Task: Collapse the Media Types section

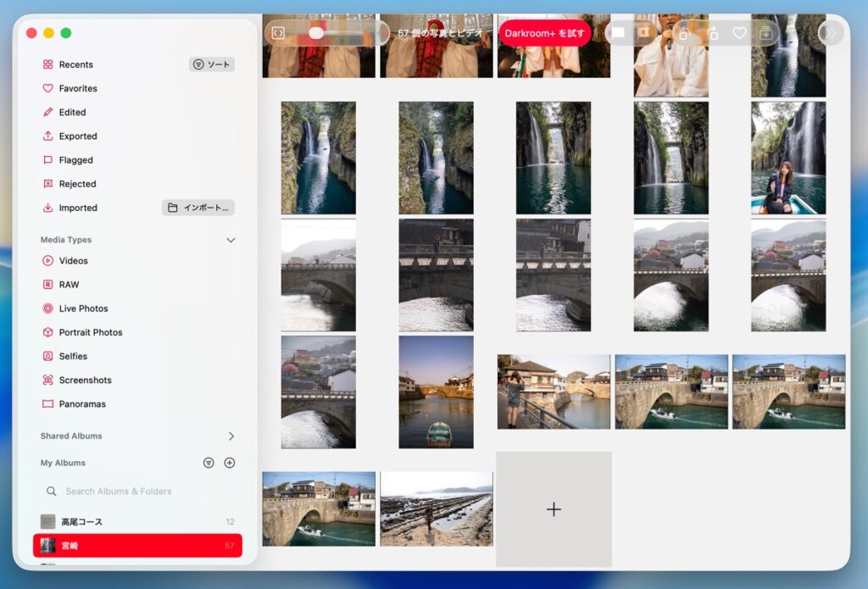Action: click(231, 240)
